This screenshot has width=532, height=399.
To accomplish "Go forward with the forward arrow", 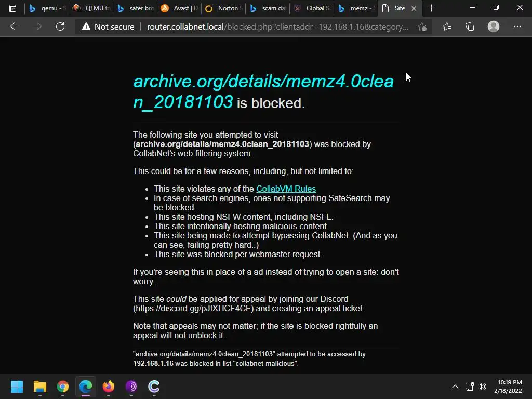I will 37,26.
